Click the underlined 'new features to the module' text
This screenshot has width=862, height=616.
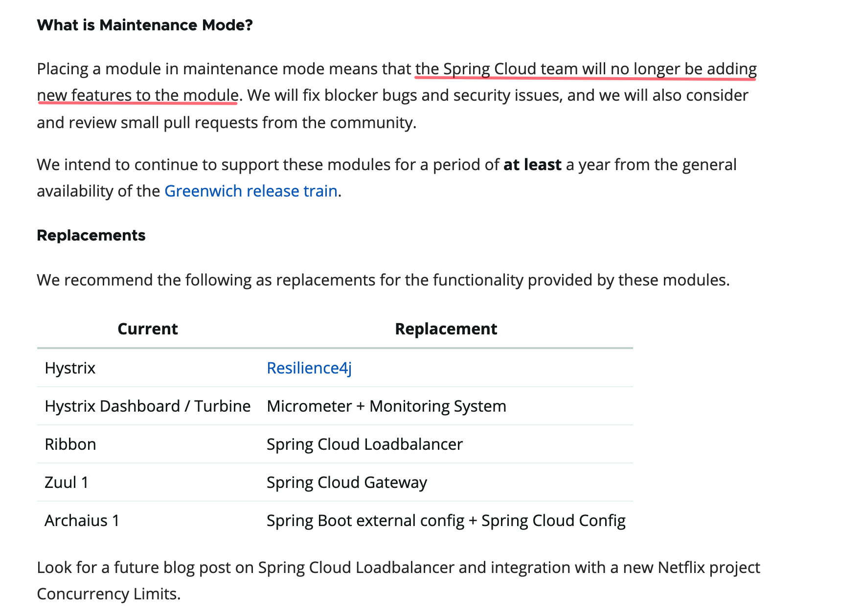[x=138, y=95]
